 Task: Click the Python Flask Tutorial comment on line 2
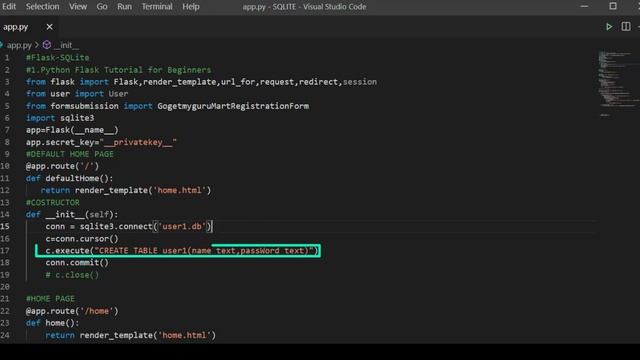(x=118, y=70)
